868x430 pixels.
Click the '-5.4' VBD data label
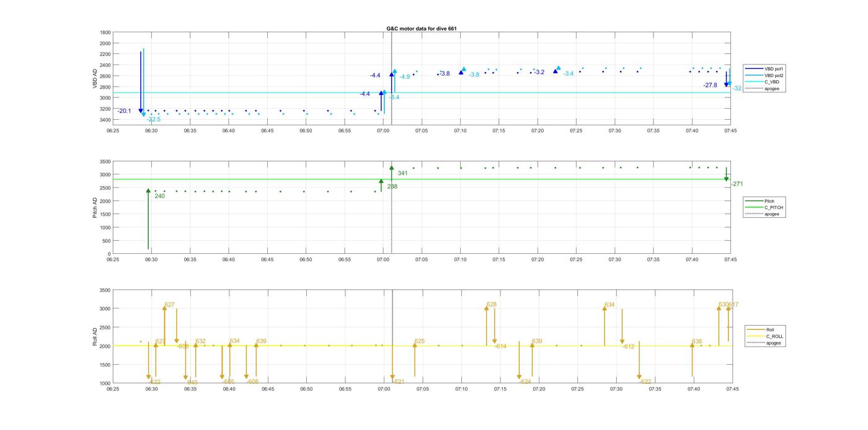[394, 97]
